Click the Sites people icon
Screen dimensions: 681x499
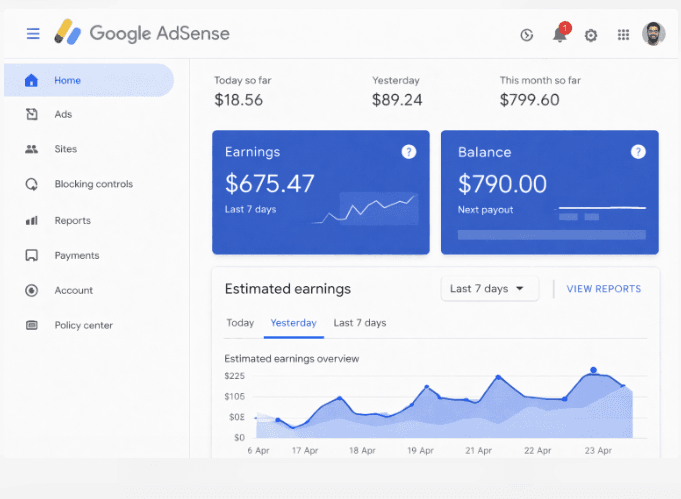click(31, 149)
